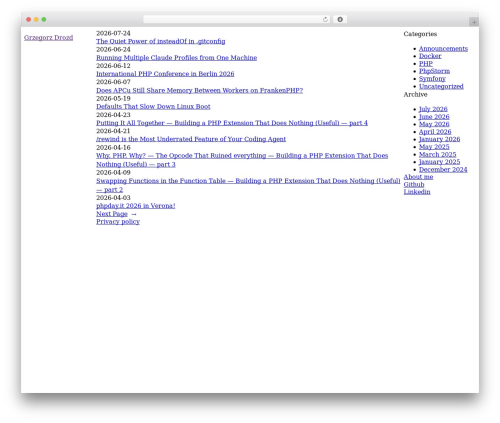Image resolution: width=500 pixels, height=423 pixels.
Task: Open the Privacy policy link
Action: coord(118,222)
